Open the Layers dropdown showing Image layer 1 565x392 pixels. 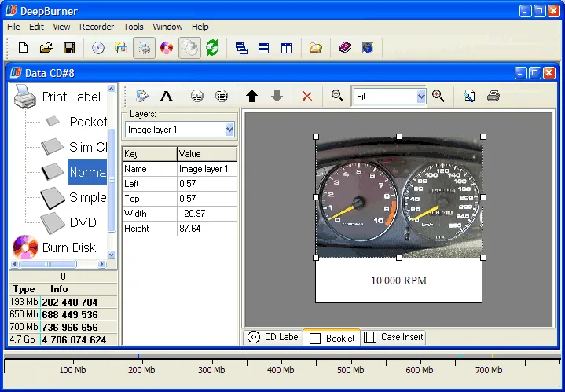click(179, 130)
